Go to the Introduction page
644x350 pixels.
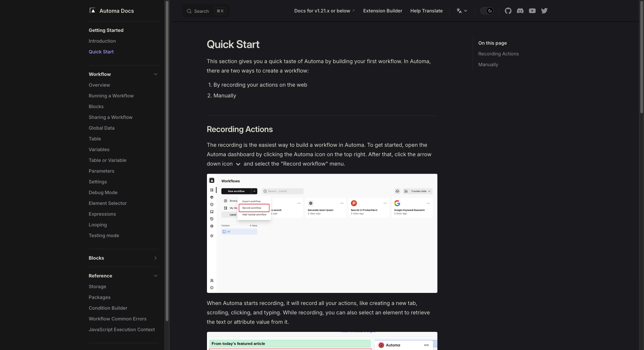102,41
